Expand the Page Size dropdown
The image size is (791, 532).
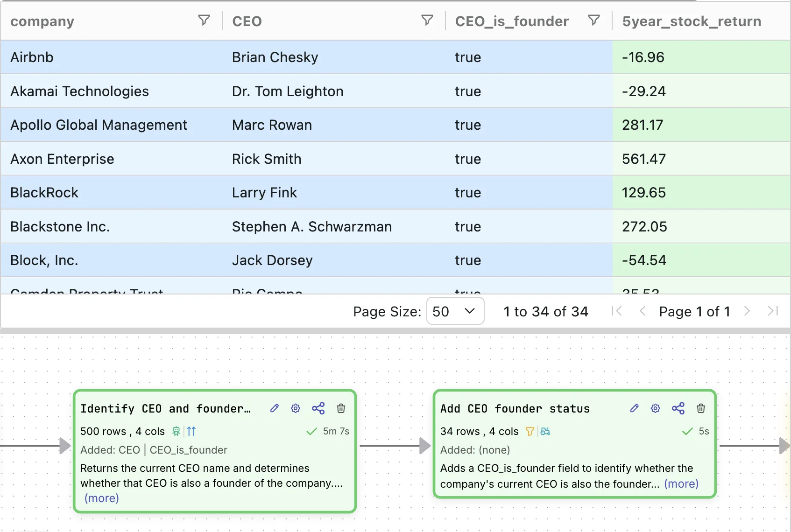pyautogui.click(x=455, y=311)
